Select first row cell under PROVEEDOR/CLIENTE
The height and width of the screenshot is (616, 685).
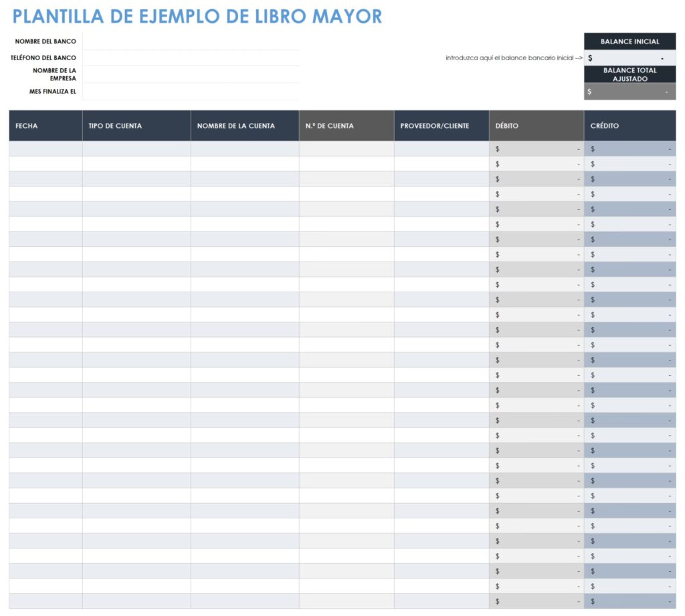click(441, 148)
